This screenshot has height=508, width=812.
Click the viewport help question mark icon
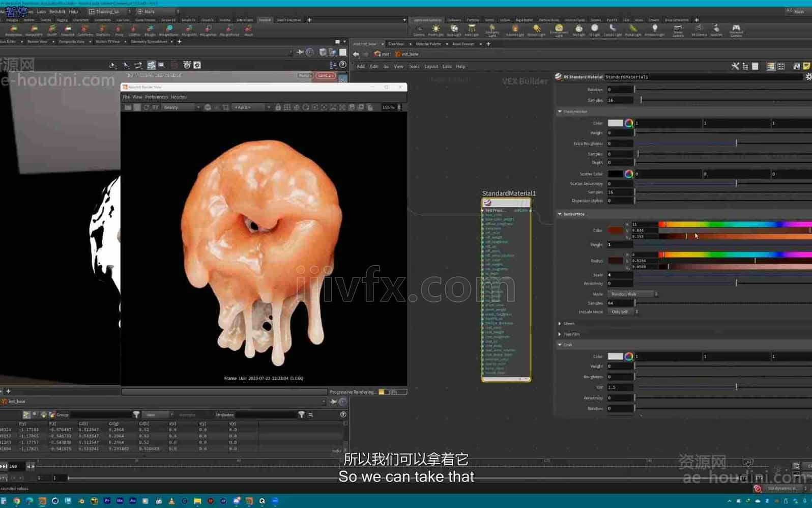click(343, 65)
